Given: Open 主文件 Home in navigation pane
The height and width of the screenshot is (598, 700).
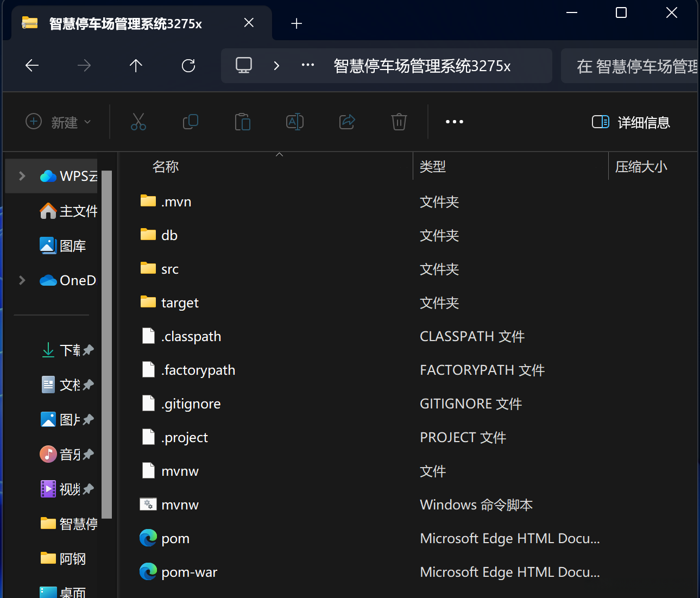Looking at the screenshot, I should click(68, 211).
